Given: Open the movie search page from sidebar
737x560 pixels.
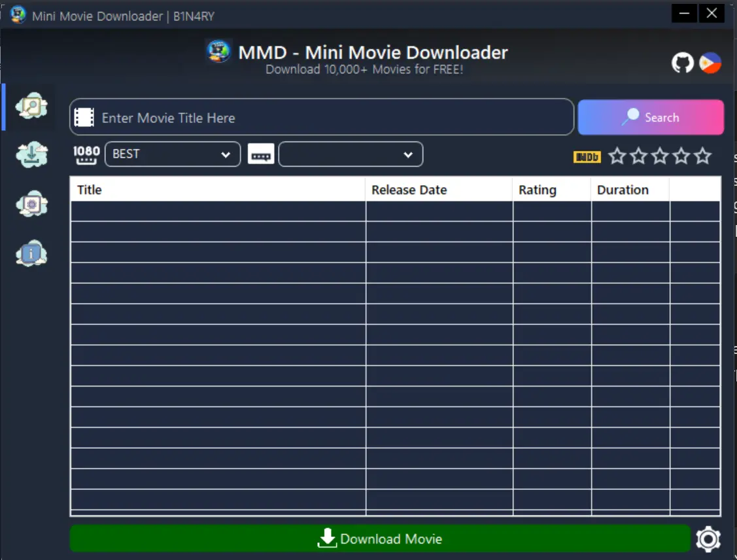Looking at the screenshot, I should point(31,106).
